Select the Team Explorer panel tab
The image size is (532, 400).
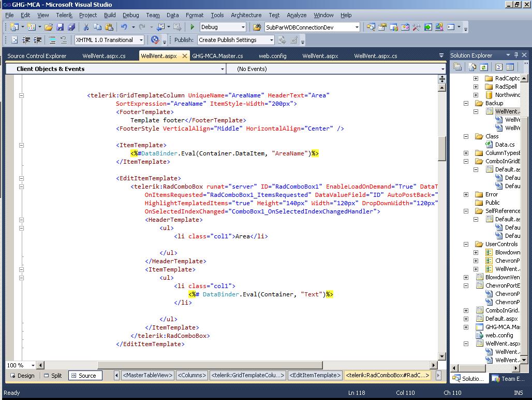[x=508, y=379]
